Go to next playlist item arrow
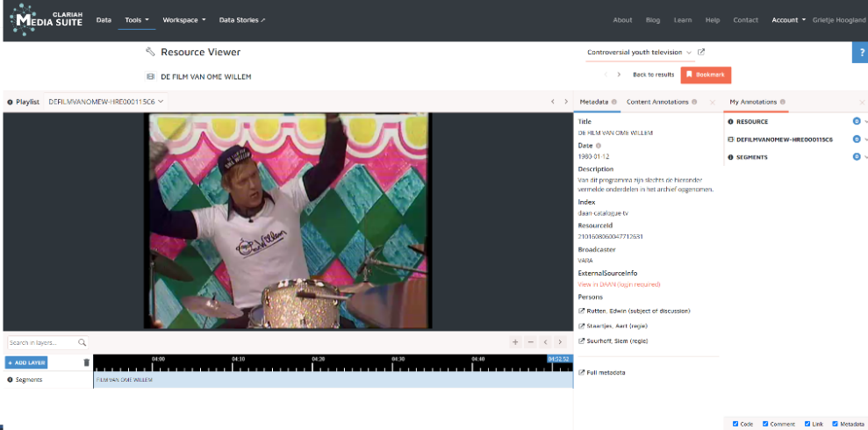868x430 pixels. click(566, 102)
